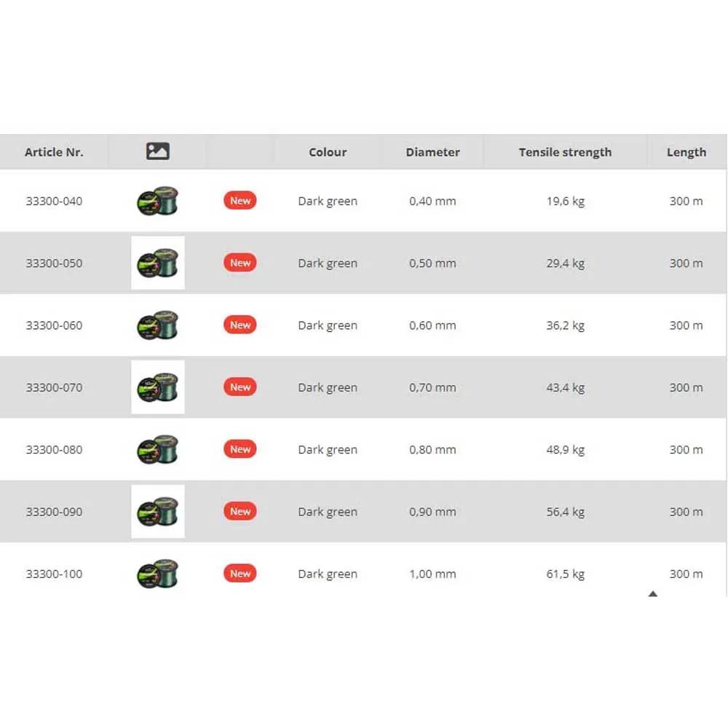Select article number 33300-090
This screenshot has width=728, height=728.
pos(54,512)
